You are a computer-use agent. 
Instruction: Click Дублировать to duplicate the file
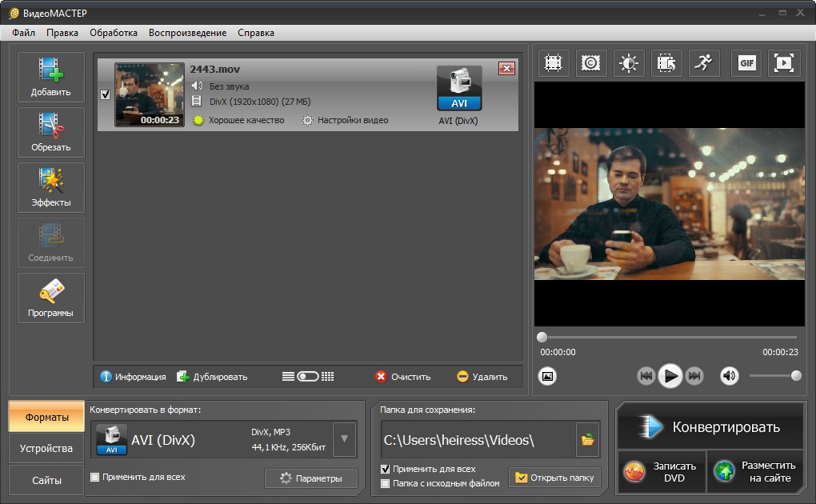click(x=212, y=377)
